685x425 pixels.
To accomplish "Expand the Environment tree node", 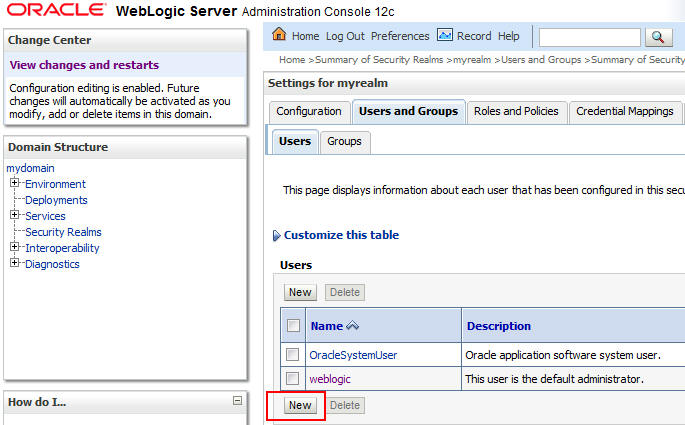I will [x=14, y=183].
